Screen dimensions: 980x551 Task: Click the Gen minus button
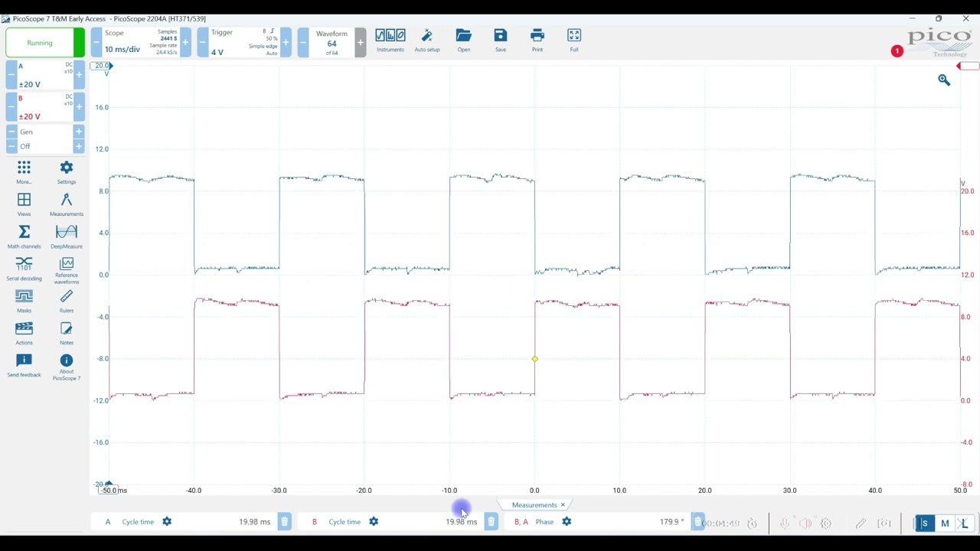click(11, 132)
